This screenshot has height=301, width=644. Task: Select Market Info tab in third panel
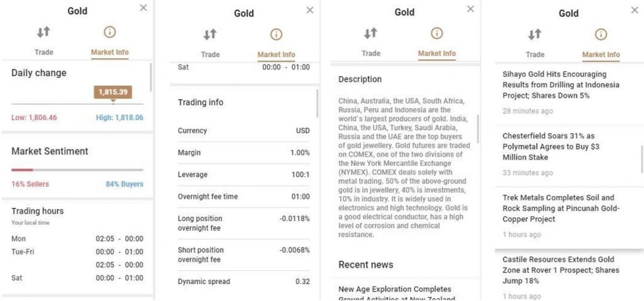coord(436,53)
